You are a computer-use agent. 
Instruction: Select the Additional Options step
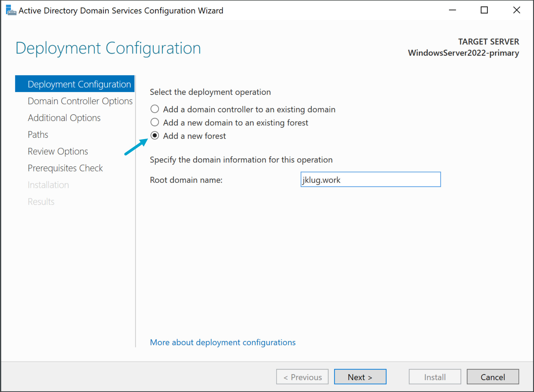(64, 118)
